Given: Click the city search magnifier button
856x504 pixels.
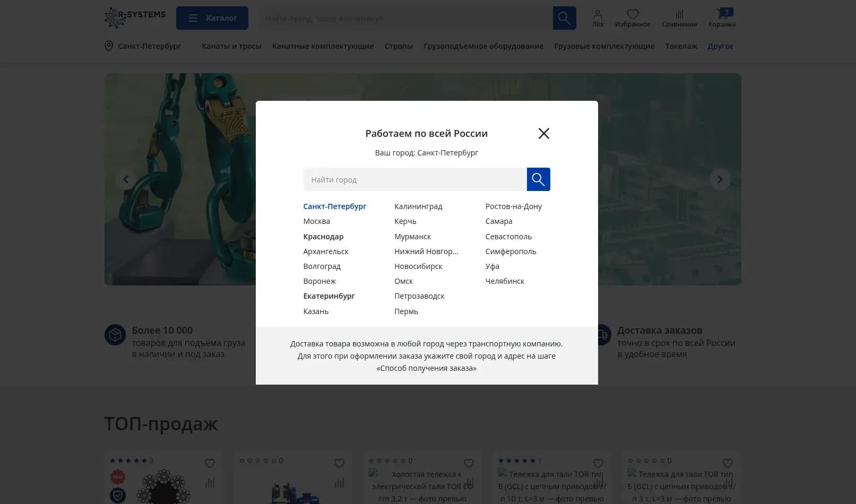Looking at the screenshot, I should tap(538, 179).
